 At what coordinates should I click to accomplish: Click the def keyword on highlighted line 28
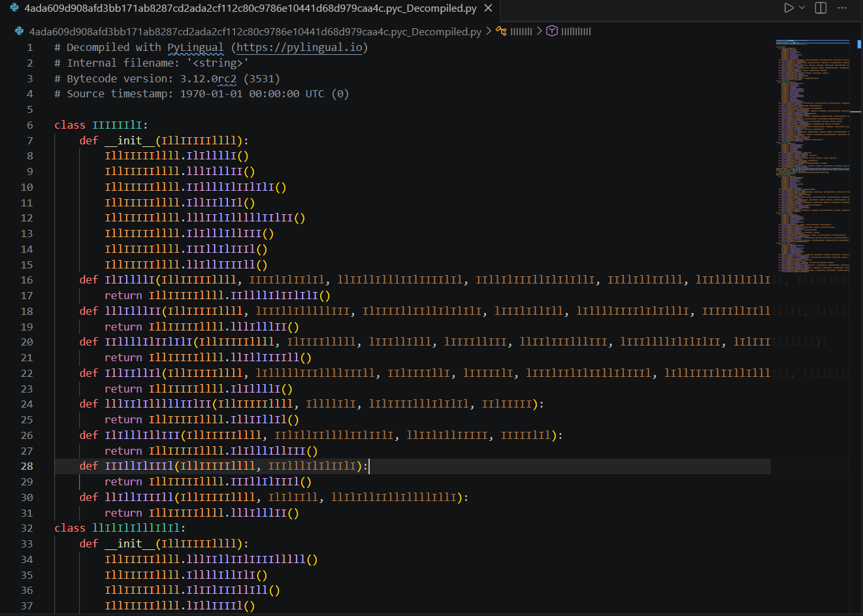[89, 466]
